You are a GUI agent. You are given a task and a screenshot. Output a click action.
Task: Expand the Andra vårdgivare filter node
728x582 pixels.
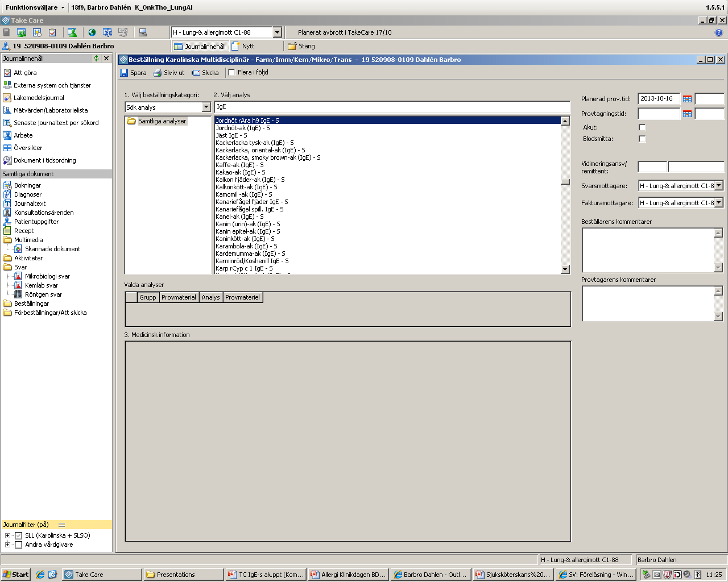7,544
